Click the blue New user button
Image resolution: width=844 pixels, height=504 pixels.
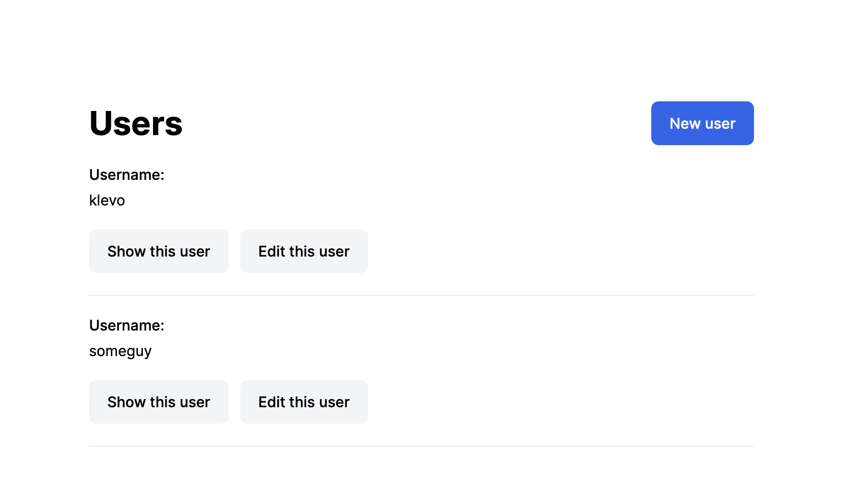tap(702, 123)
